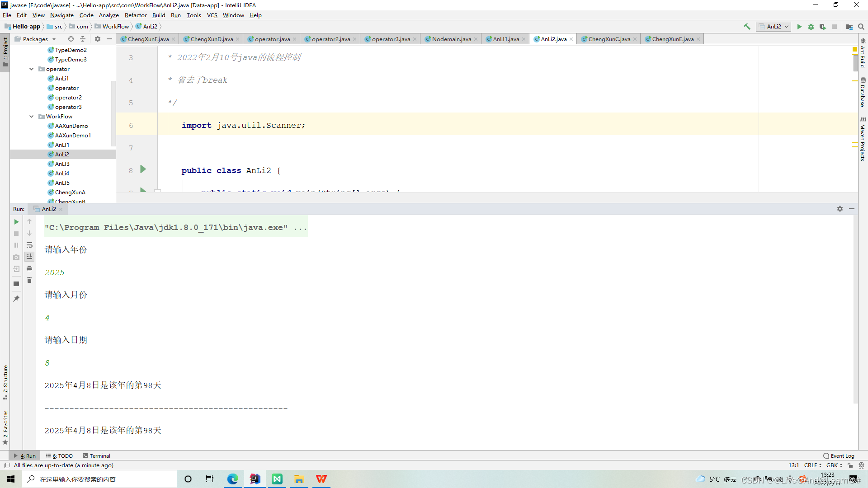The image size is (868, 488).
Task: Open the AnLi2 run configuration dropdown
Action: pos(773,27)
